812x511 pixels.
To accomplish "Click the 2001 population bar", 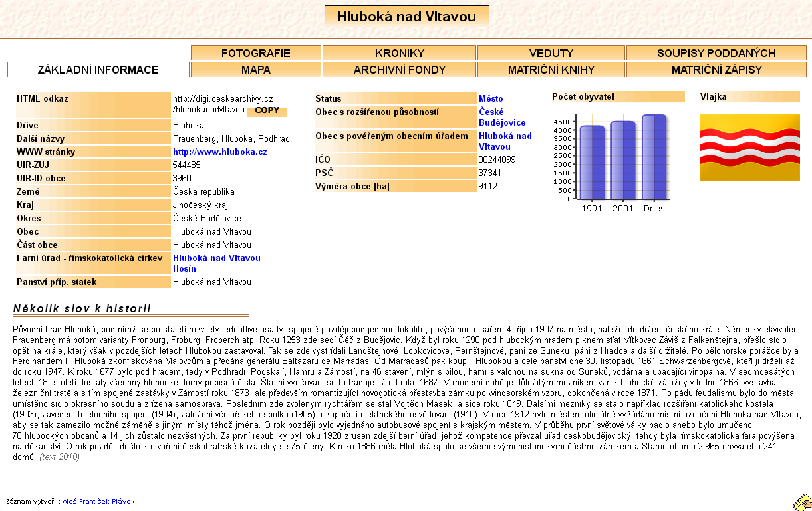I will pyautogui.click(x=623, y=160).
